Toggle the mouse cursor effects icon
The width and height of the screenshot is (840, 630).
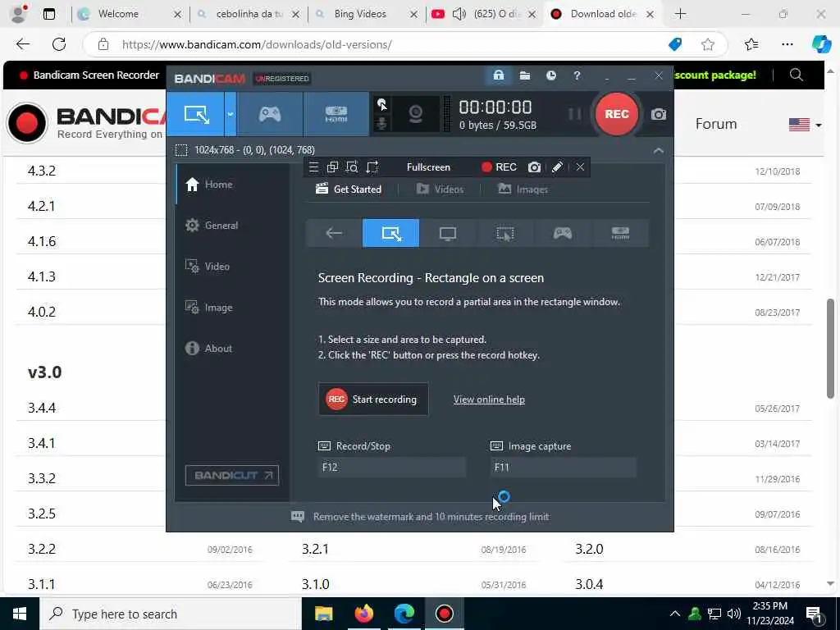[382, 104]
